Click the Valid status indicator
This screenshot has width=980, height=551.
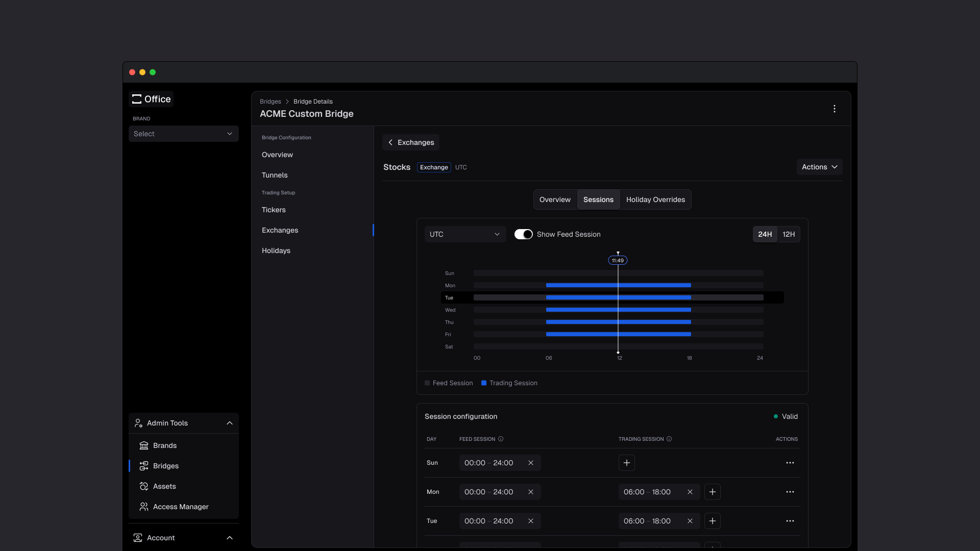click(786, 416)
